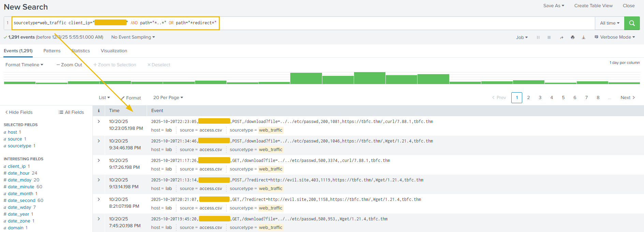Screen dimensions: 644x232
Task: Open the 20 Per Page dropdown
Action: [168, 97]
